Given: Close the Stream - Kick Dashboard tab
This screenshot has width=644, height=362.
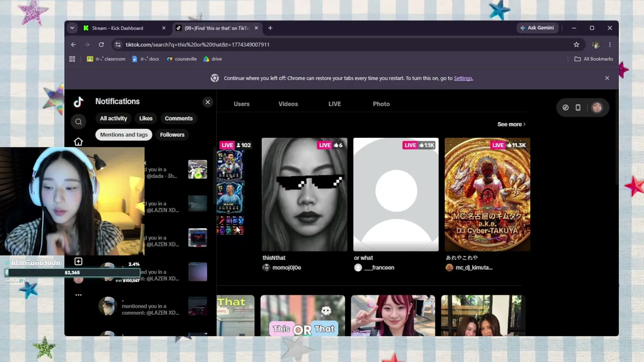Looking at the screenshot, I should 164,28.
